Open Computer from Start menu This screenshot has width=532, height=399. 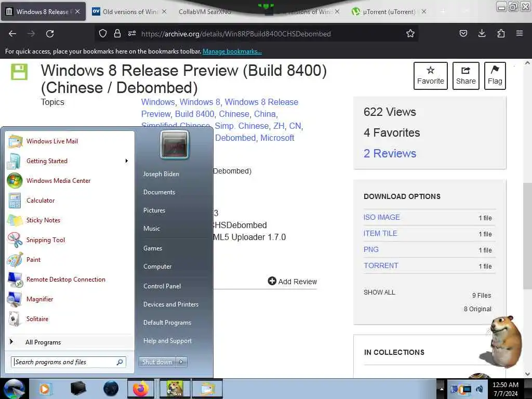(157, 267)
